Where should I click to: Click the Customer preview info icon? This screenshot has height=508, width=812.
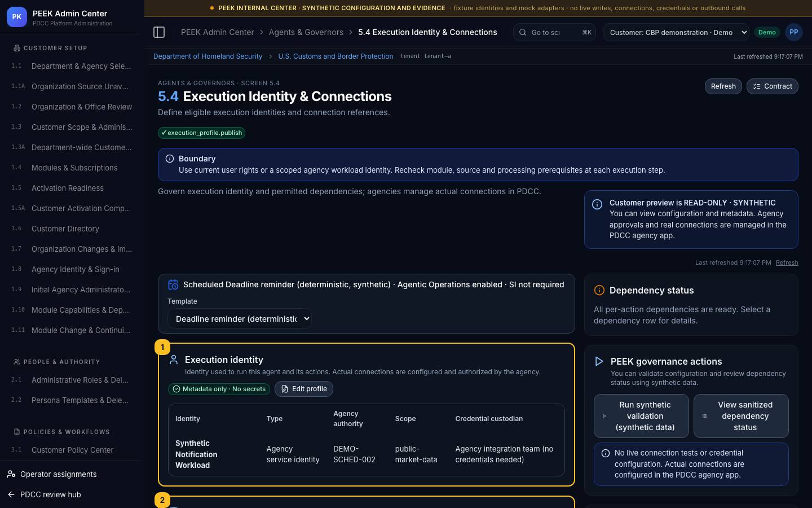(597, 204)
